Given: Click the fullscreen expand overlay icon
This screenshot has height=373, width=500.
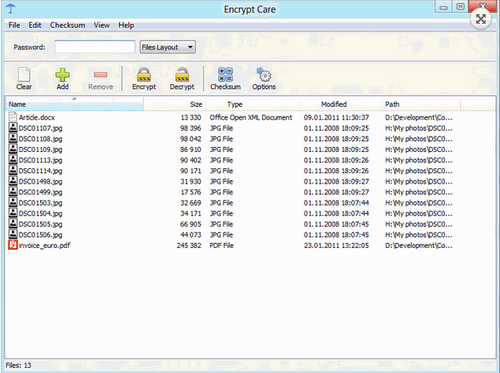Looking at the screenshot, I should pyautogui.click(x=480, y=19).
